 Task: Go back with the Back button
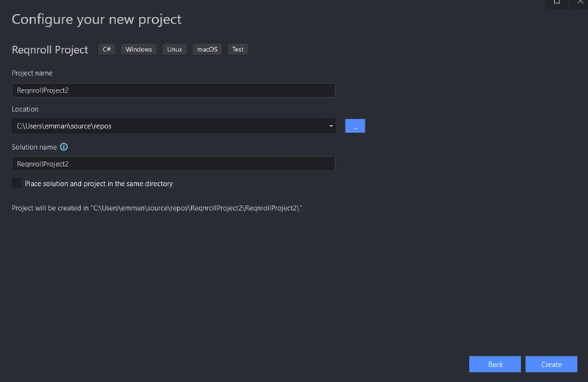pos(495,364)
